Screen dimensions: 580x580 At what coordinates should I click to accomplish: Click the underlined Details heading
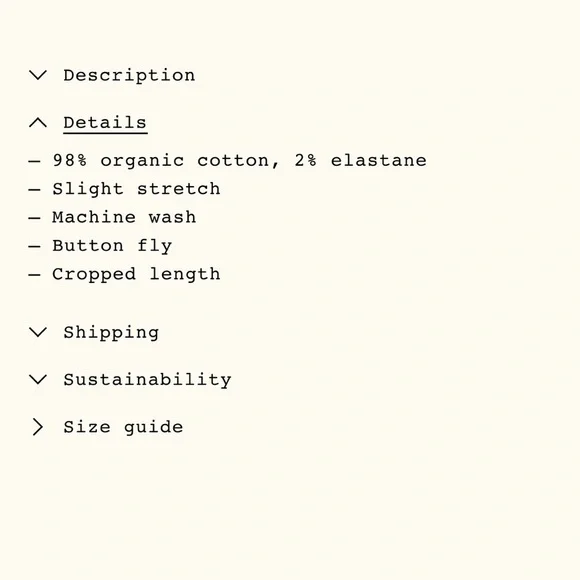tap(105, 123)
